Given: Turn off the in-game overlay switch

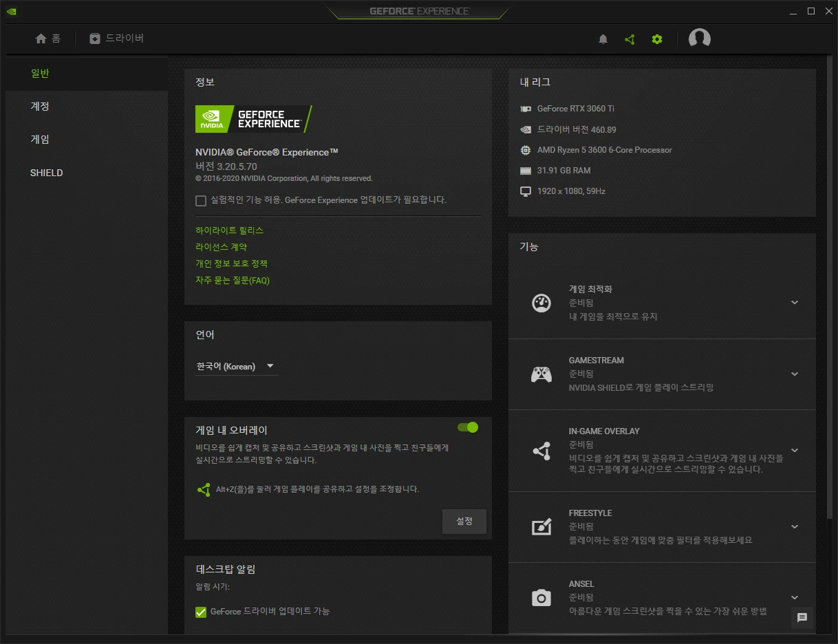Looking at the screenshot, I should (x=468, y=427).
